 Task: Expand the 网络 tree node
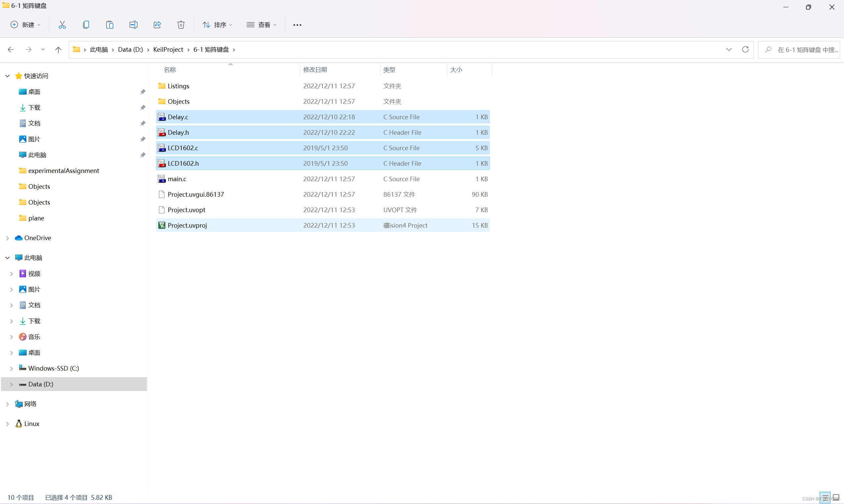[x=8, y=404]
